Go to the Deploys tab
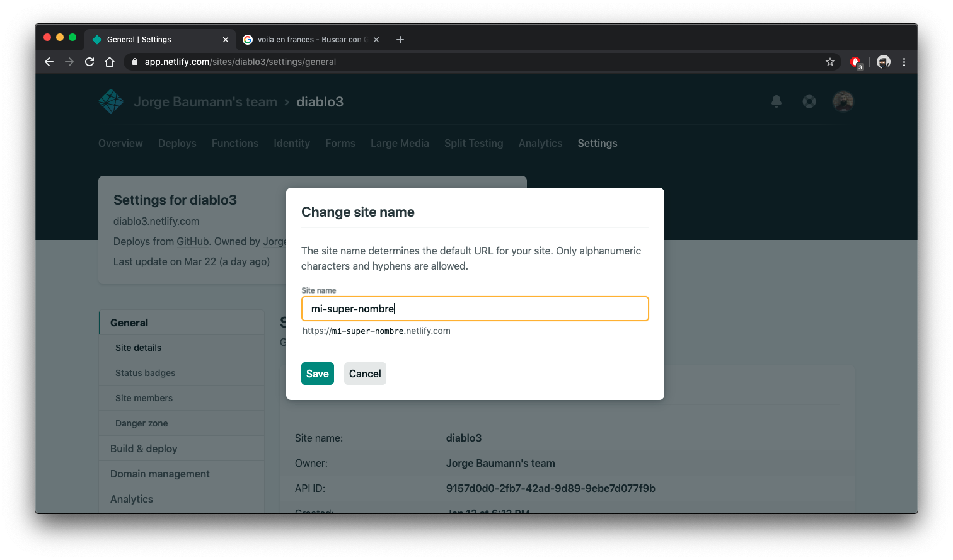Viewport: 953px width, 560px height. tap(177, 143)
